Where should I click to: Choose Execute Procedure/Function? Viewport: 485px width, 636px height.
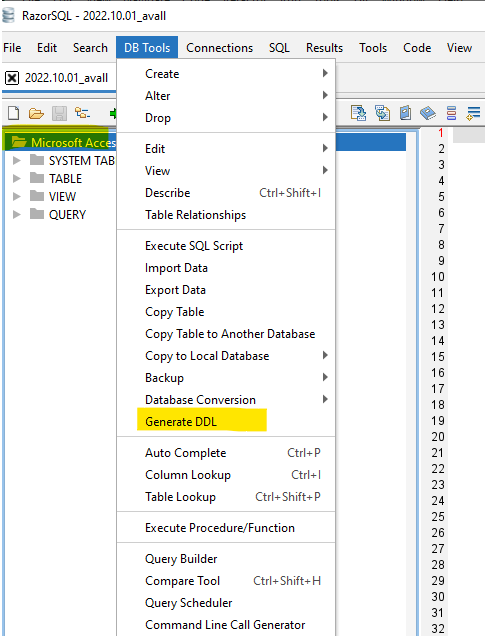tap(226, 528)
